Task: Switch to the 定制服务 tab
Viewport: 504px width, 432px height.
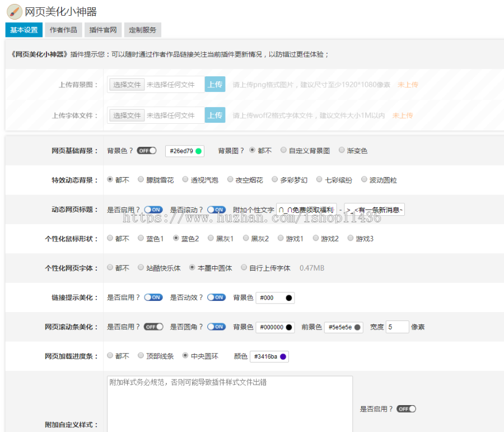Action: pos(142,30)
